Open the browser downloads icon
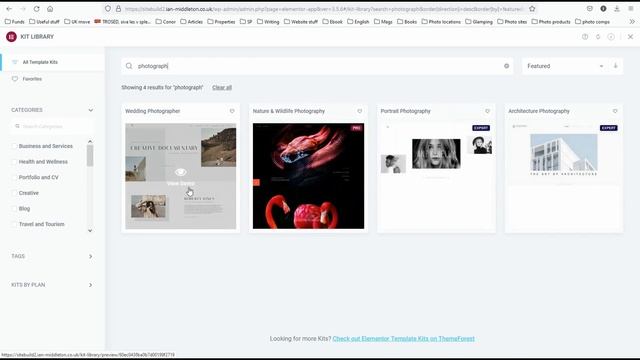This screenshot has height=360, width=640. coord(617,9)
